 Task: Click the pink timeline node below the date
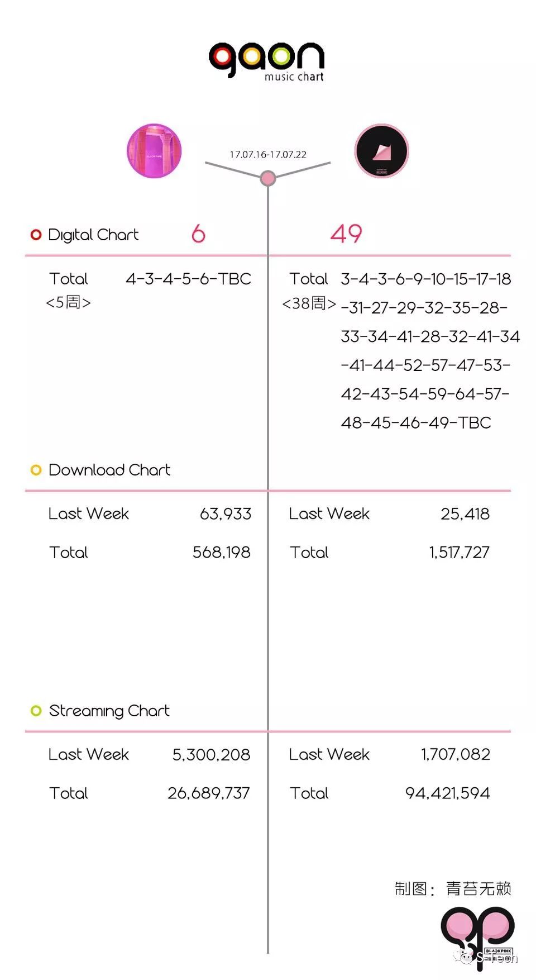coord(268,178)
